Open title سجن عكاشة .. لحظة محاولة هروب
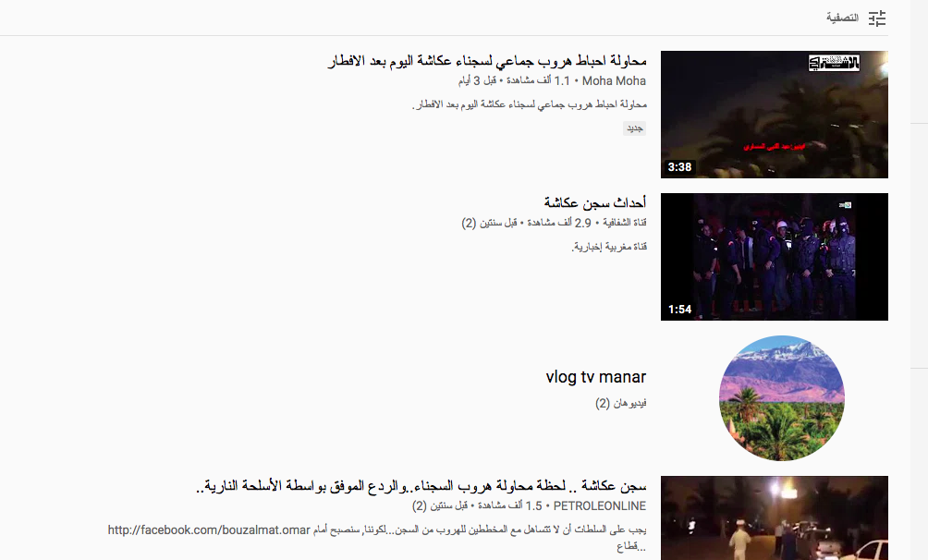 pyautogui.click(x=421, y=486)
